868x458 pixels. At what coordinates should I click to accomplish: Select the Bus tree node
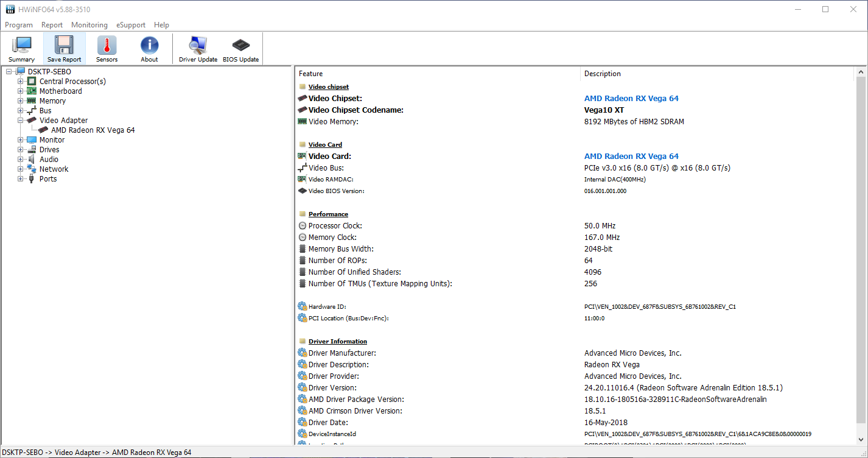pos(45,111)
